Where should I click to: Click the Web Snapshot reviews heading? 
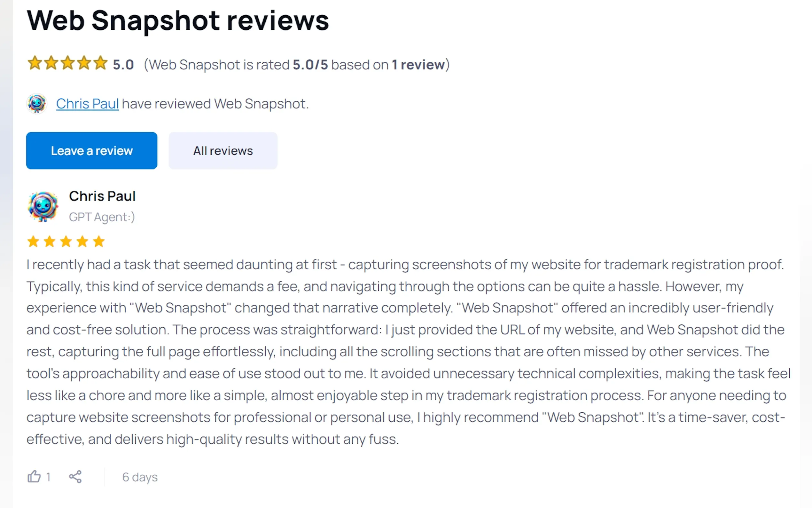(178, 20)
